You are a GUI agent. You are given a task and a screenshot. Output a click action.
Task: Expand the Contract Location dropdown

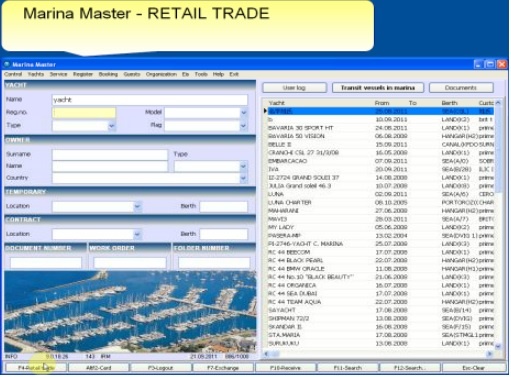137,234
